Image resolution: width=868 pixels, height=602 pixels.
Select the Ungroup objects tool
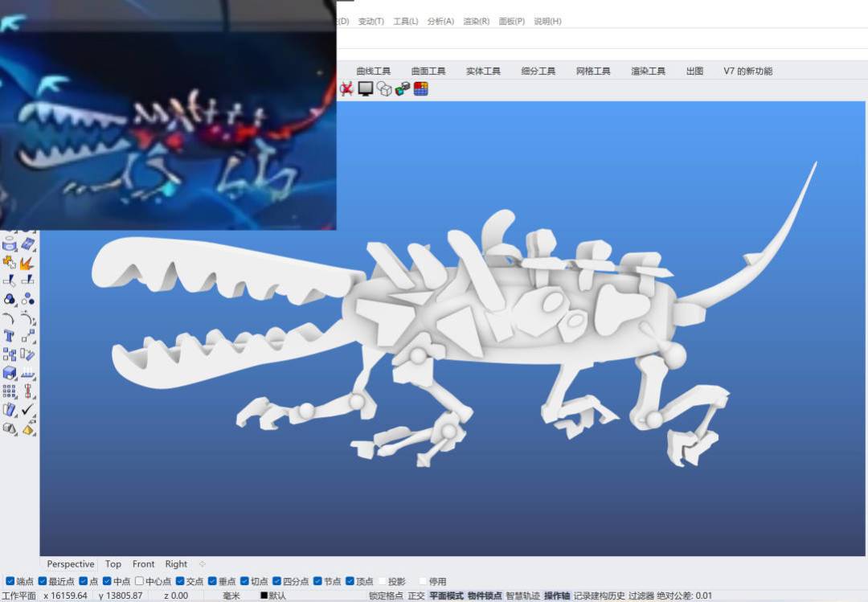pyautogui.click(x=27, y=300)
